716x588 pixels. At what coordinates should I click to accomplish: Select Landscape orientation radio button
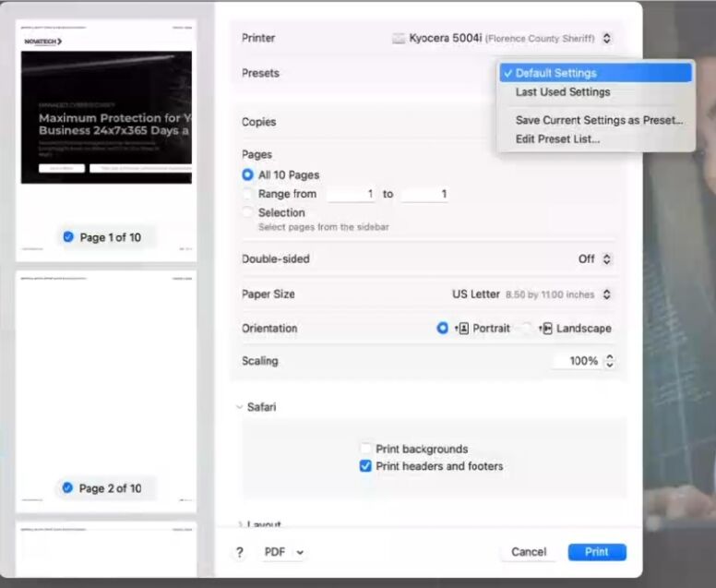(528, 329)
